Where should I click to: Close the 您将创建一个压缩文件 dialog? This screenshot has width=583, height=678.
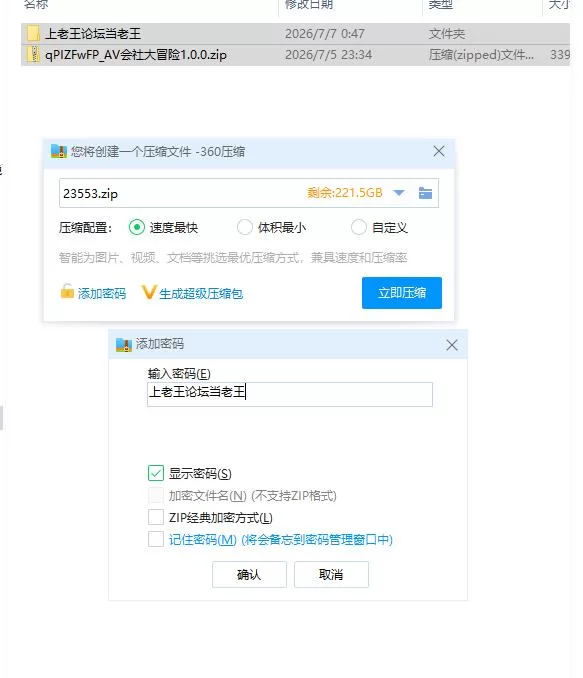pyautogui.click(x=439, y=151)
